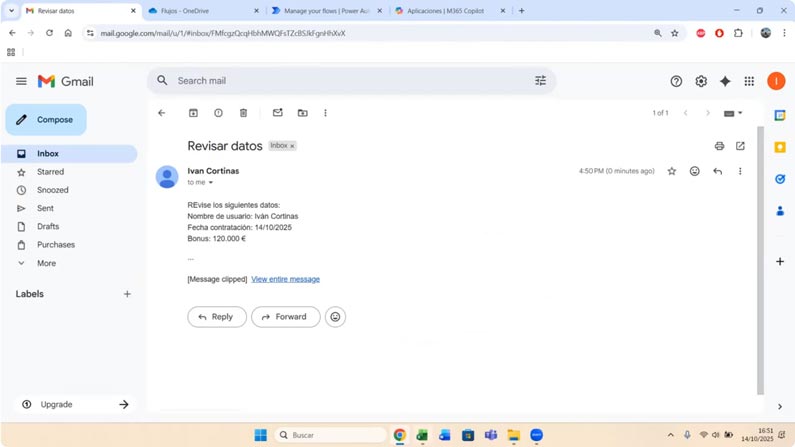Switch to Manage your flows Power Automate tab
The image size is (795, 447).
pos(326,11)
